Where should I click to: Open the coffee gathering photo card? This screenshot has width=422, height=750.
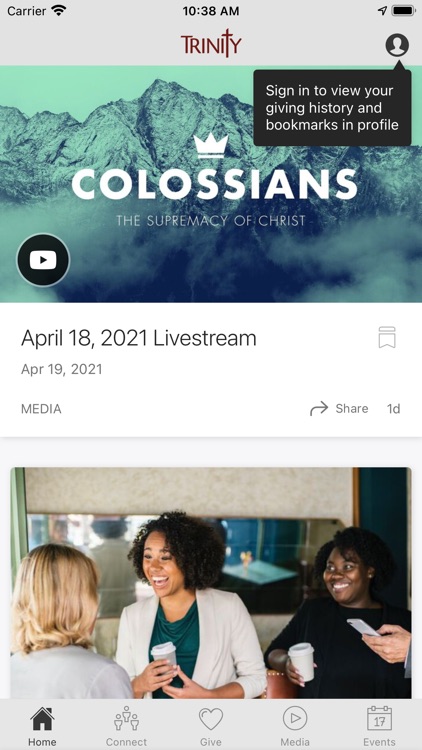tap(211, 583)
